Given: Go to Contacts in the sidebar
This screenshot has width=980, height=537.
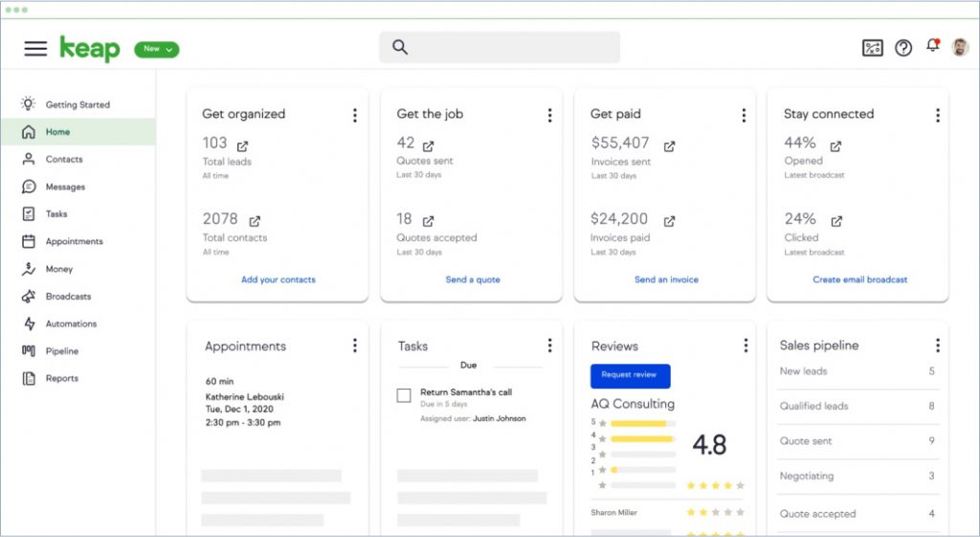Looking at the screenshot, I should pyautogui.click(x=64, y=160).
